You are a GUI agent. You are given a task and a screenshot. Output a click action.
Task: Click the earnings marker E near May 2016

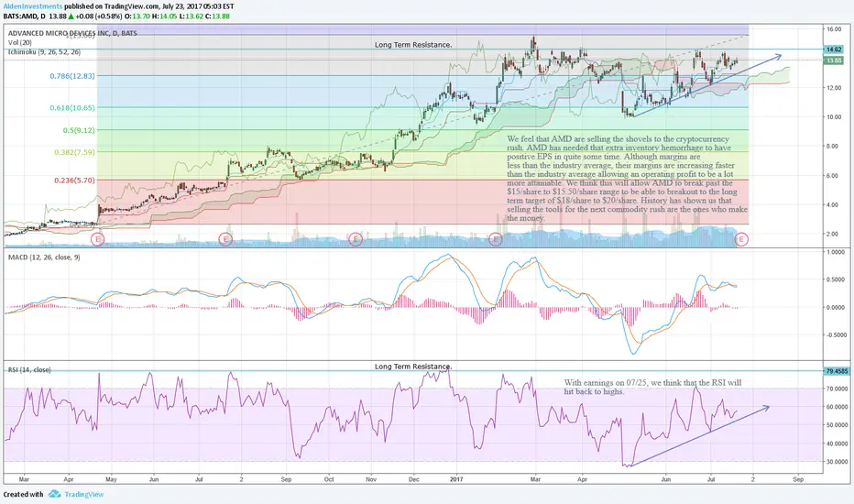click(x=97, y=238)
